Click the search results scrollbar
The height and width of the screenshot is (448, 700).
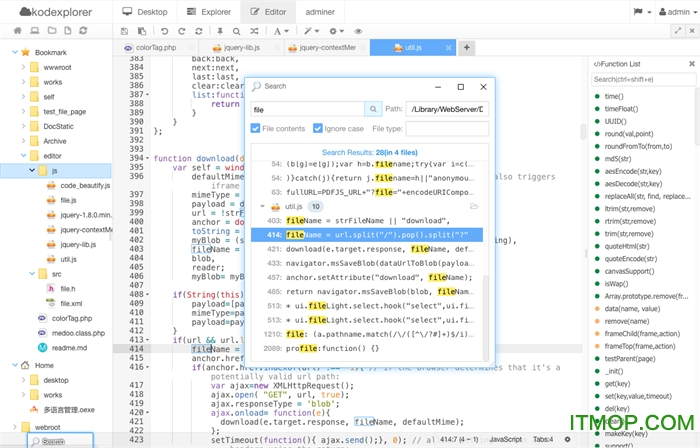pos(486,318)
